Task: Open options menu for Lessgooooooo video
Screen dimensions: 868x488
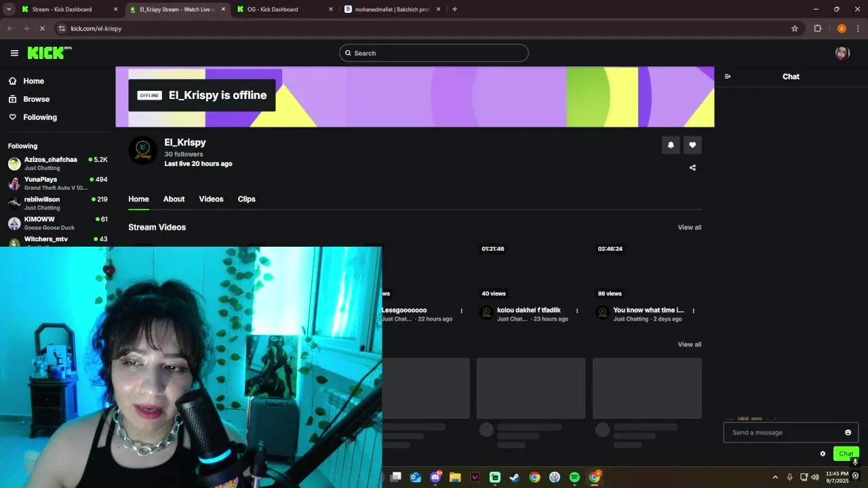Action: point(462,310)
